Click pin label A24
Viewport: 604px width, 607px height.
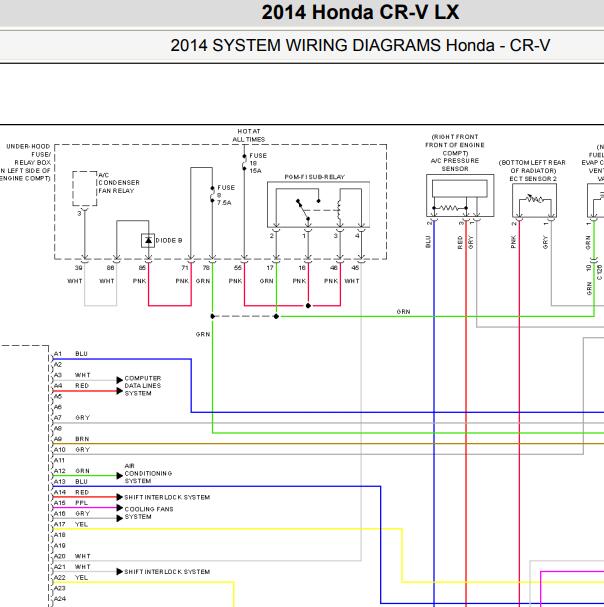[60, 599]
